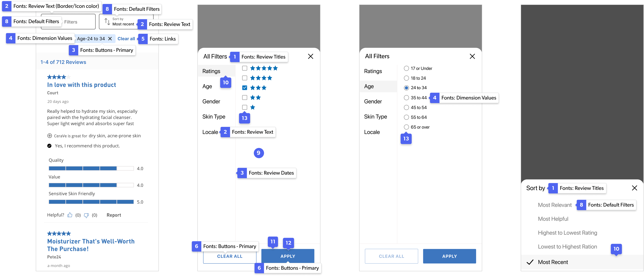Viewport: 644px width, 276px height.
Task: Choose Most Helpful sort option
Action: [553, 219]
